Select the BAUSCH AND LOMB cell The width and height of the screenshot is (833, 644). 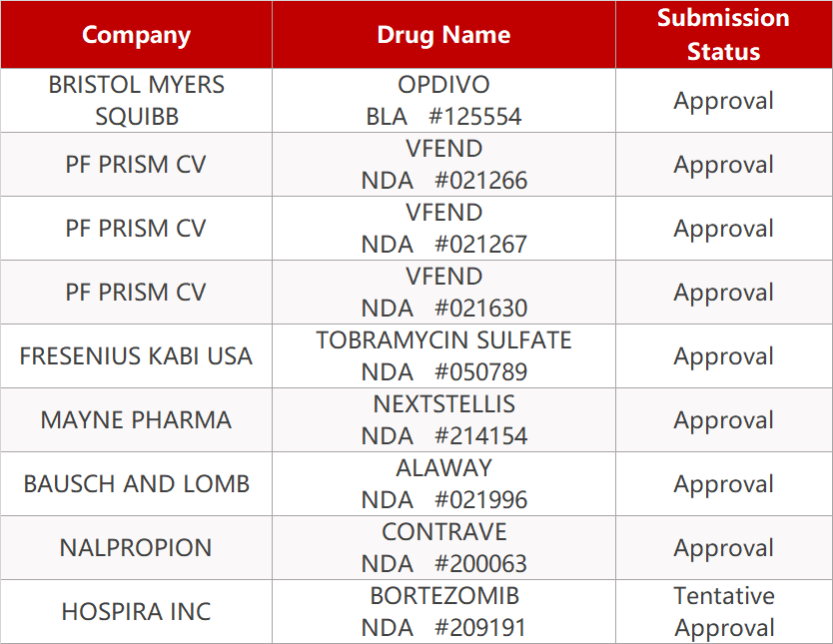[x=136, y=484]
